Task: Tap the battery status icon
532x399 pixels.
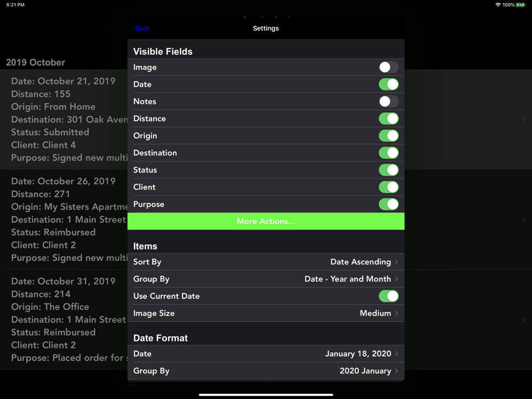Action: pos(521,5)
